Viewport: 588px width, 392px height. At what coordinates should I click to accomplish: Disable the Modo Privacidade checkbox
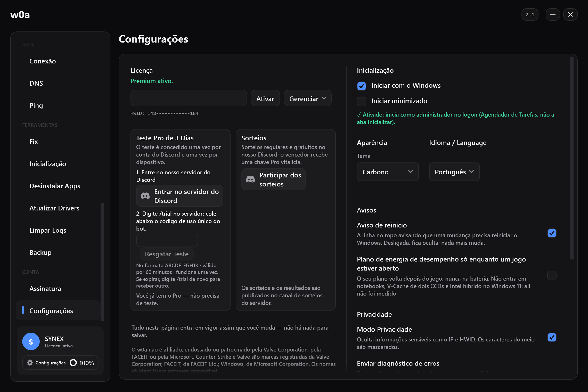point(552,337)
